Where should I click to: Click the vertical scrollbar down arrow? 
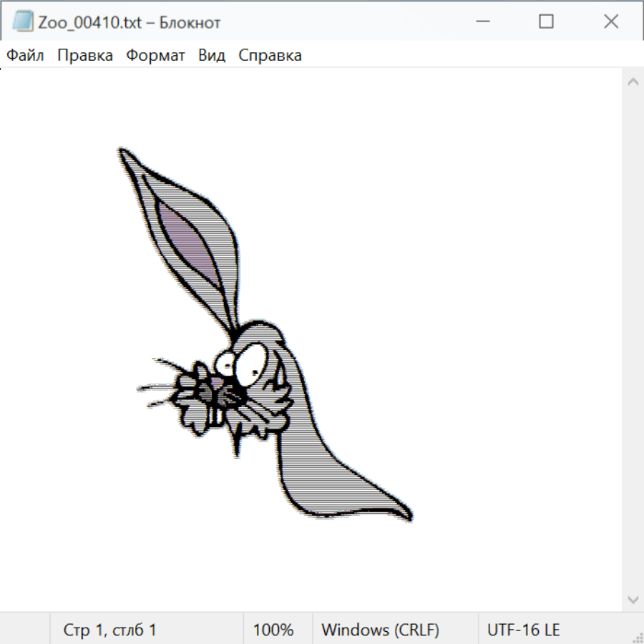[633, 599]
